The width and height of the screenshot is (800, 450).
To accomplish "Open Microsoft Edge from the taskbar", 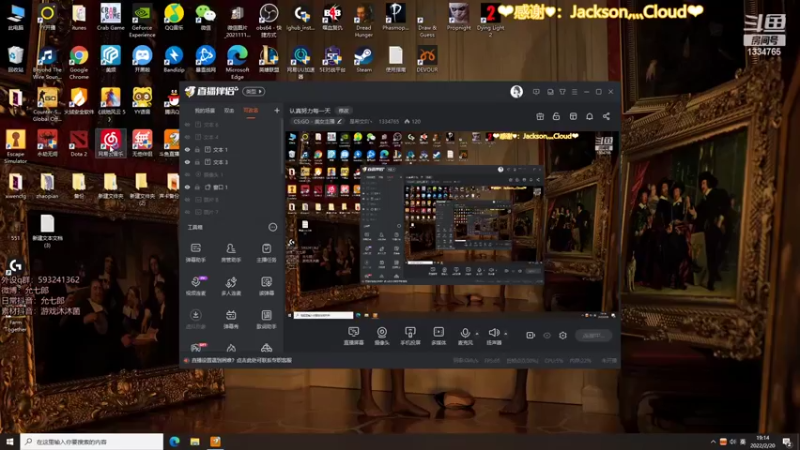I will pos(174,441).
